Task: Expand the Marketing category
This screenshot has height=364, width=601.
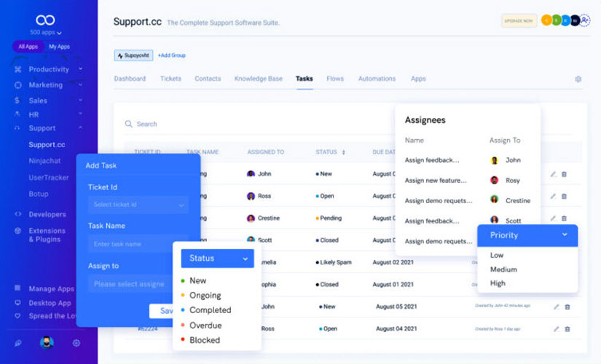Action: [x=80, y=84]
